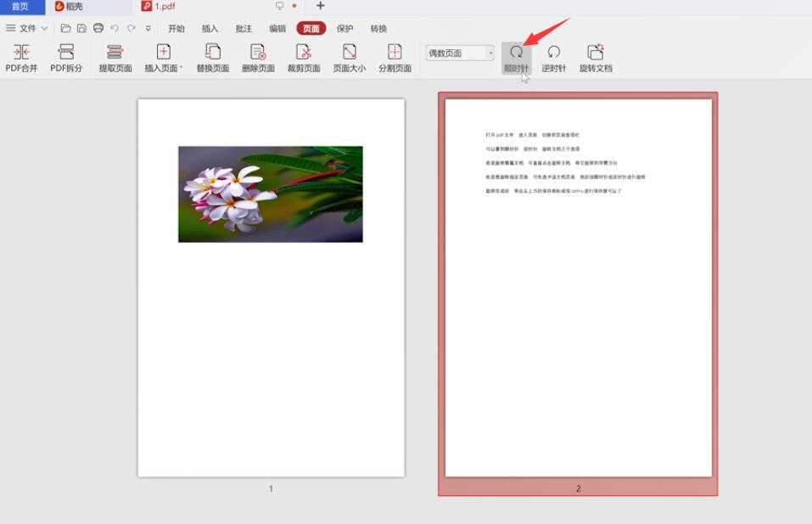
Task: Open the 裁剪页面 crop page tool
Action: pos(304,58)
